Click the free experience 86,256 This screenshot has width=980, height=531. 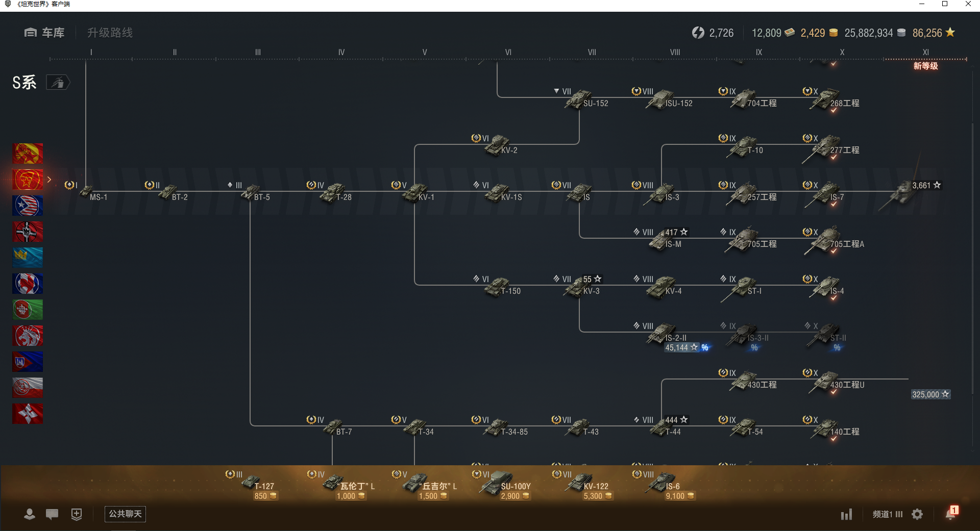click(934, 33)
